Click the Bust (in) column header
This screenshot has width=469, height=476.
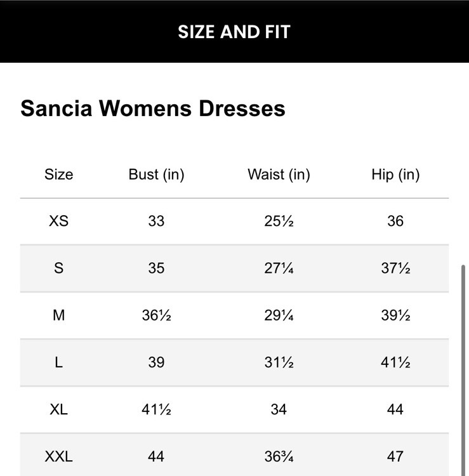[x=156, y=175]
